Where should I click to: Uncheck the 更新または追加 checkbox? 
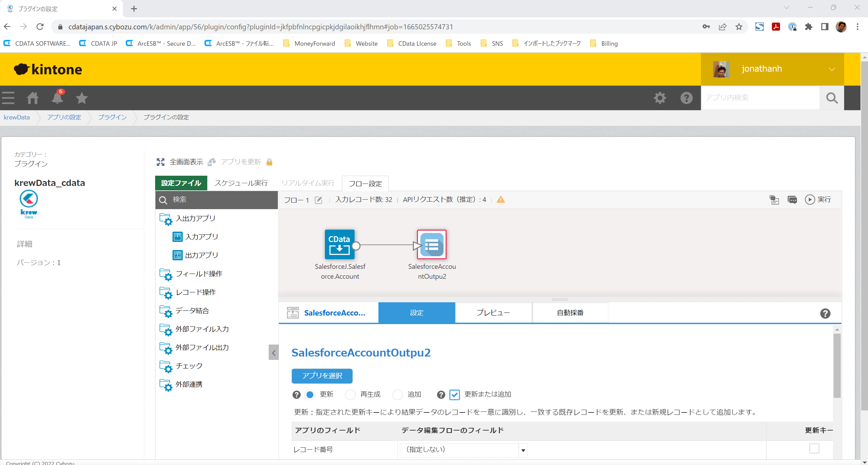[x=454, y=395]
